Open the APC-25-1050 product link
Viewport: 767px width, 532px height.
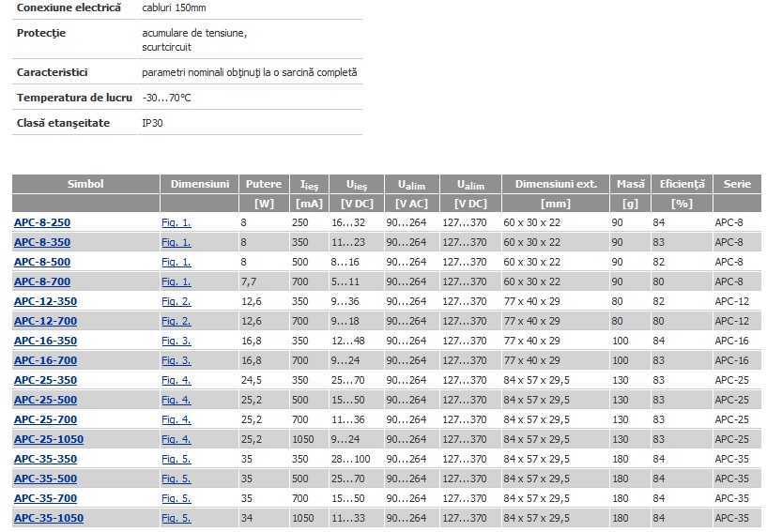[x=49, y=439]
